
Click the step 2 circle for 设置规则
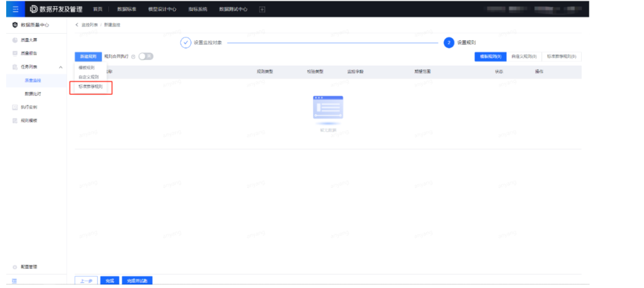(449, 42)
